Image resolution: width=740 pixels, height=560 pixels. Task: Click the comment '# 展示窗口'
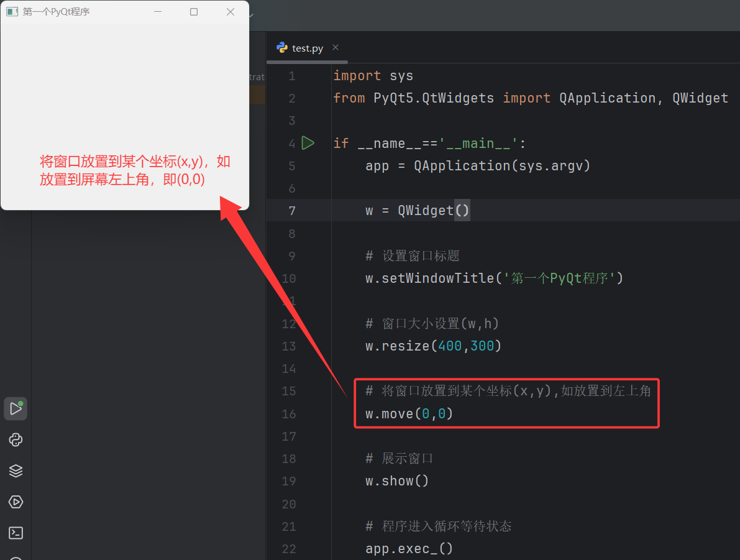coord(400,459)
